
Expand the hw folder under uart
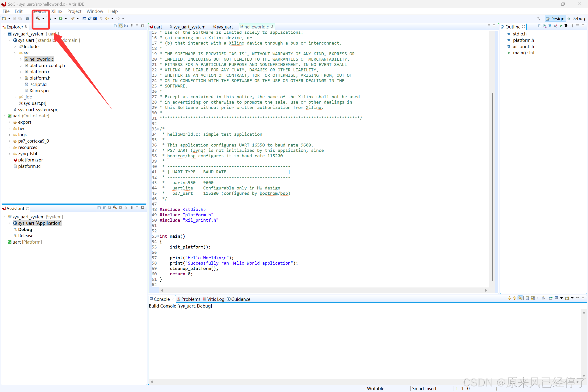[10, 129]
